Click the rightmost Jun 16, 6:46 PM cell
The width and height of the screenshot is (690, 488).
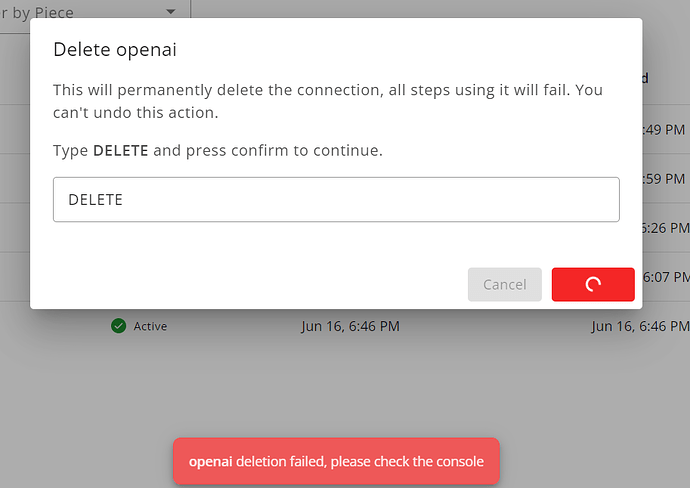point(639,326)
